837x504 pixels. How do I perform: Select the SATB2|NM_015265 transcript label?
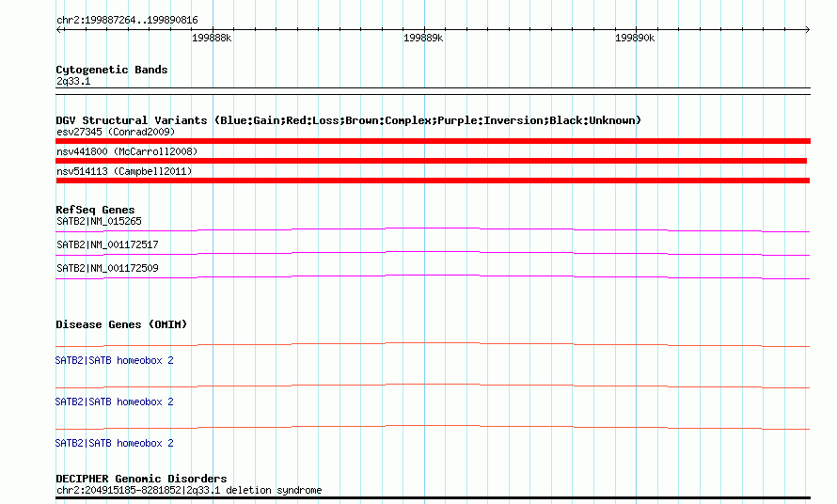tap(99, 221)
